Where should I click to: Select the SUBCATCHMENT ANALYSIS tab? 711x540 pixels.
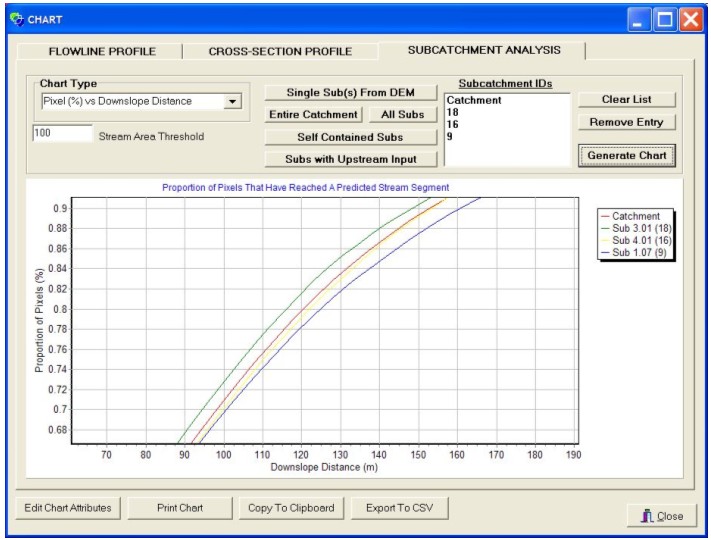click(484, 50)
